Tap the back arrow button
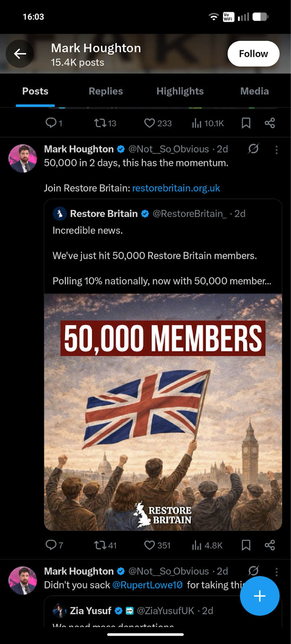Image resolution: width=291 pixels, height=644 pixels. (20, 54)
